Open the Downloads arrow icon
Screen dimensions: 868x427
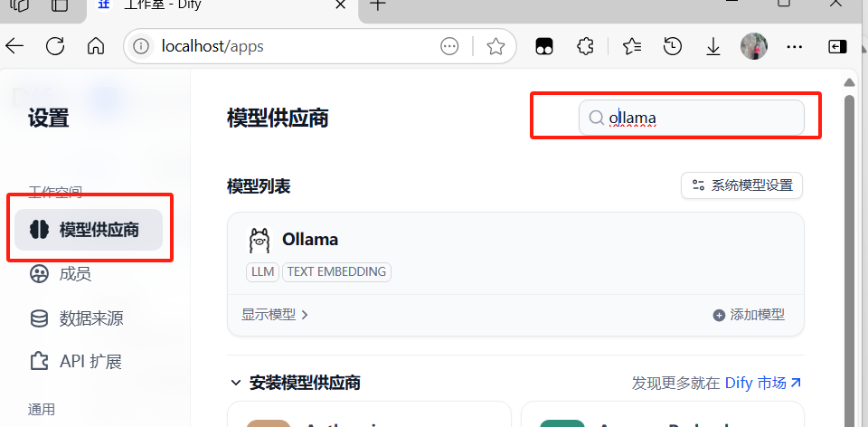pyautogui.click(x=713, y=46)
